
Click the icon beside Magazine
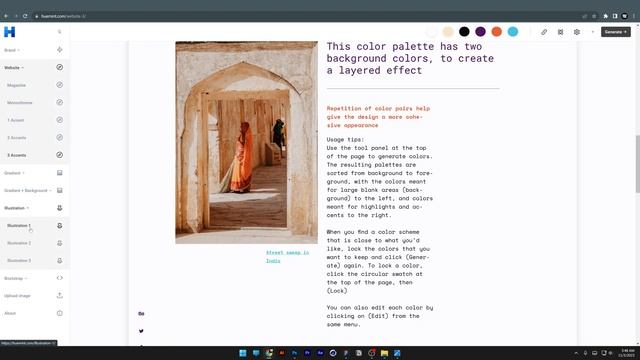point(60,85)
